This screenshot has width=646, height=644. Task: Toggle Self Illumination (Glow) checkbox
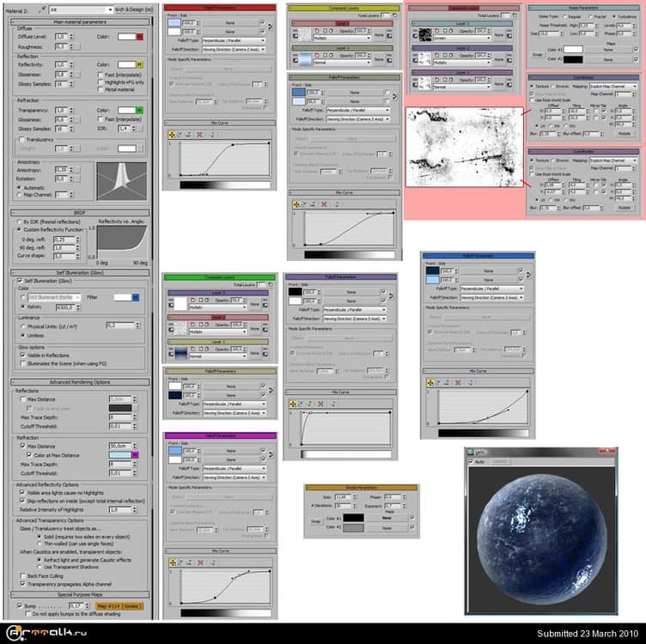tap(19, 281)
